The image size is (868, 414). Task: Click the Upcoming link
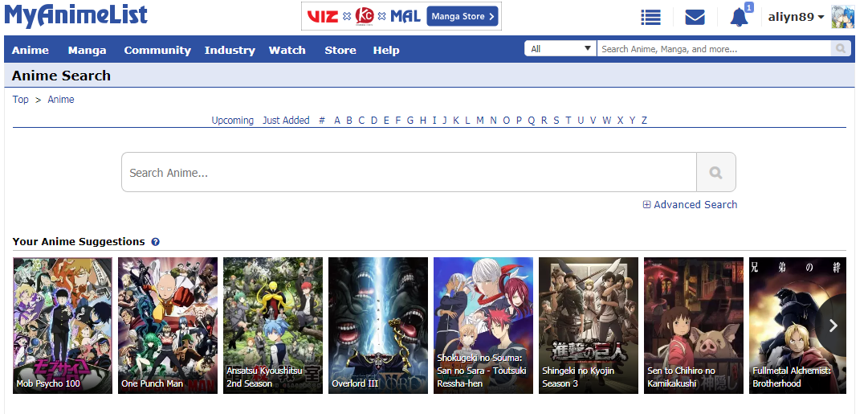pyautogui.click(x=233, y=121)
